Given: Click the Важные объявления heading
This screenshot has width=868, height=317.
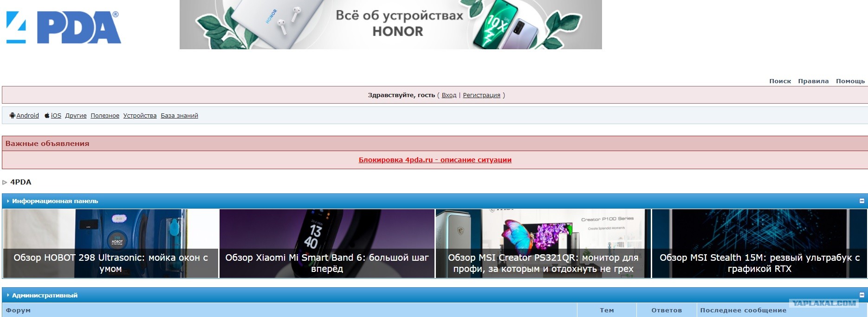Looking at the screenshot, I should tap(47, 144).
